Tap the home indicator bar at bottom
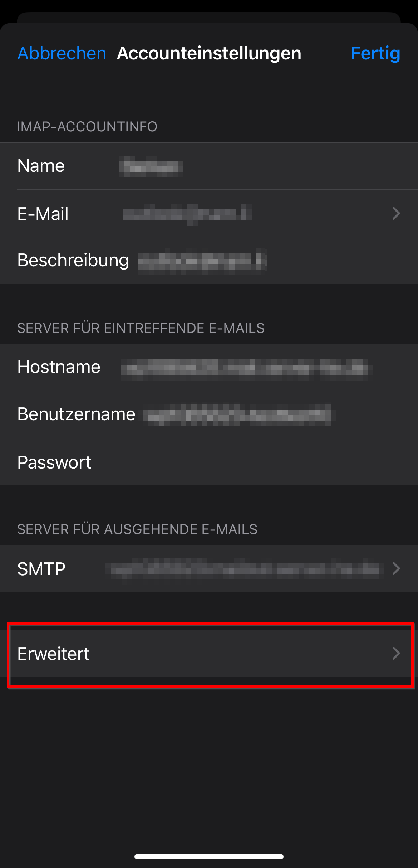418x868 pixels. [x=209, y=857]
